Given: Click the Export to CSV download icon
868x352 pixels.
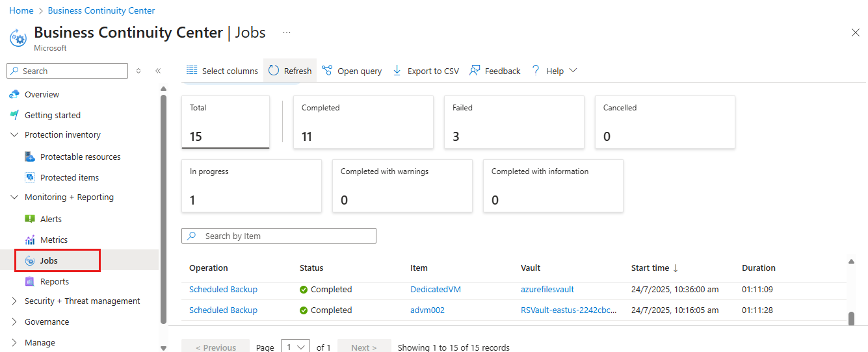Looking at the screenshot, I should coord(397,70).
